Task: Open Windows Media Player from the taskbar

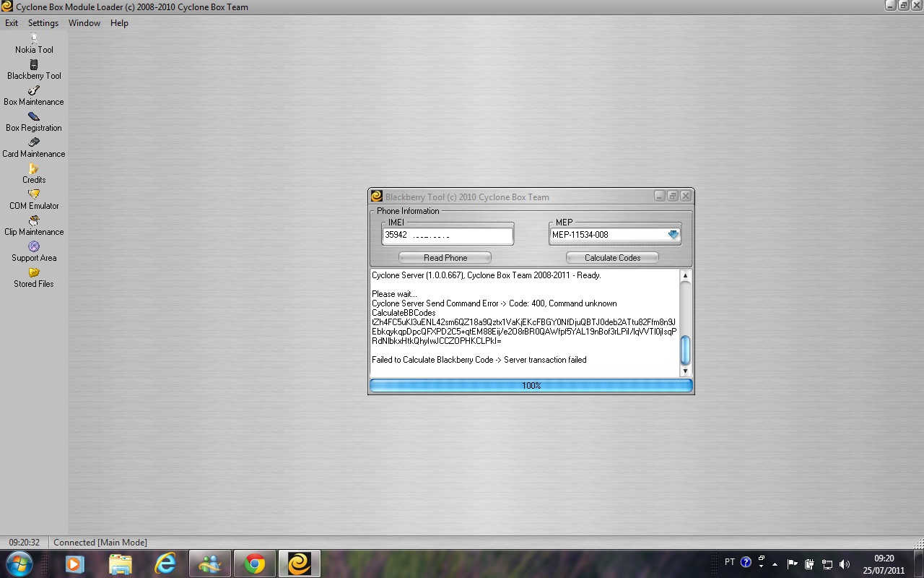Action: coord(74,564)
